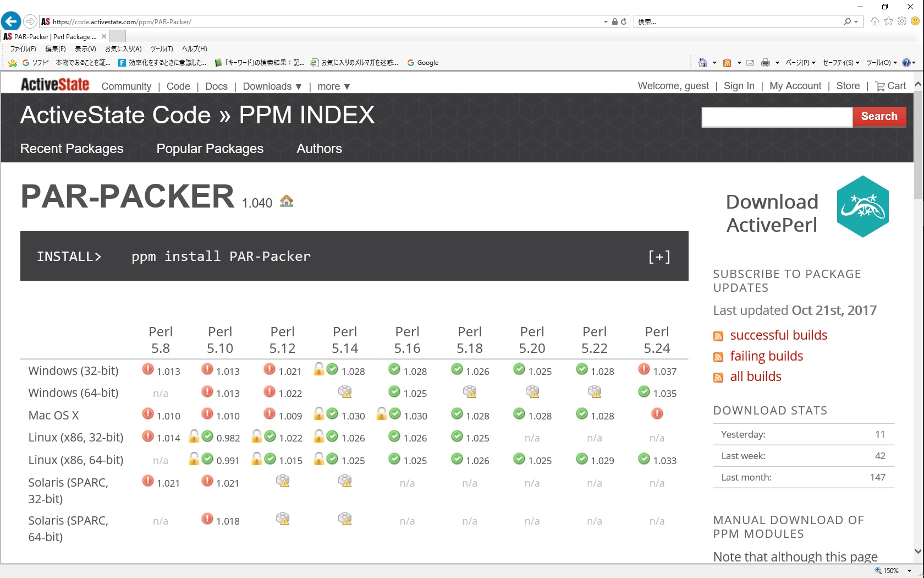
Task: Click the vertical scrollbar down arrow
Action: (918, 551)
